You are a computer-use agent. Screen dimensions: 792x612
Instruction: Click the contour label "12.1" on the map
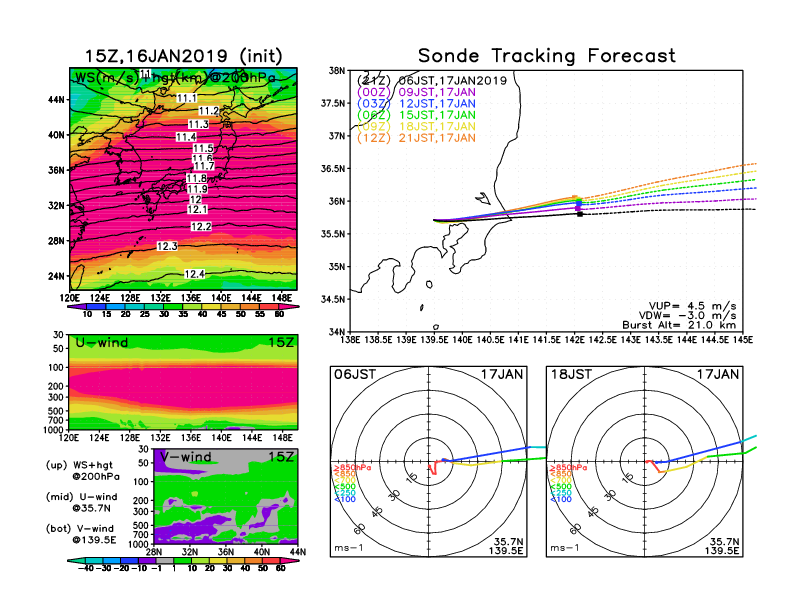pyautogui.click(x=197, y=210)
